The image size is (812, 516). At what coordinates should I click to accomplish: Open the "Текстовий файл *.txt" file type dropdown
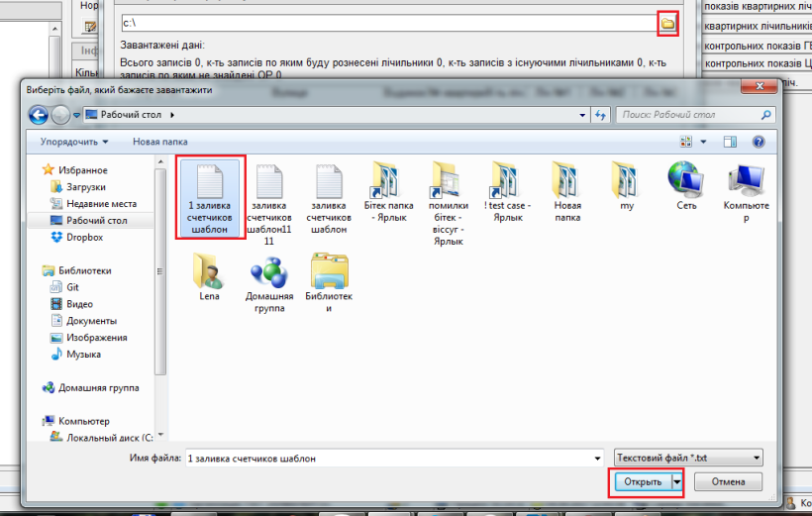(689, 458)
